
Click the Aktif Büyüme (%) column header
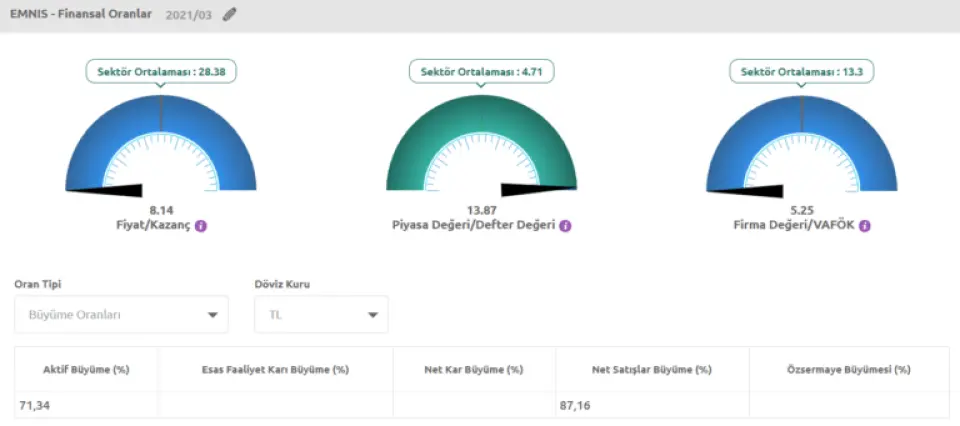(87, 369)
